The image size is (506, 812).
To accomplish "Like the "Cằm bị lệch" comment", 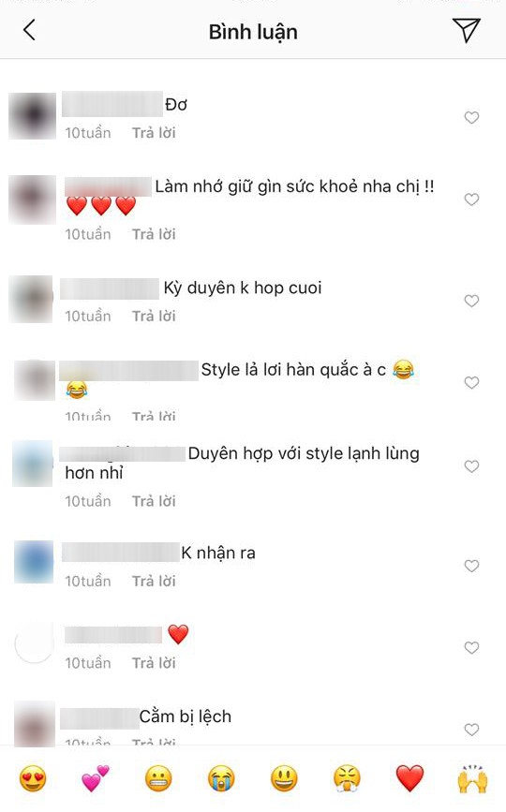I will click(x=471, y=730).
